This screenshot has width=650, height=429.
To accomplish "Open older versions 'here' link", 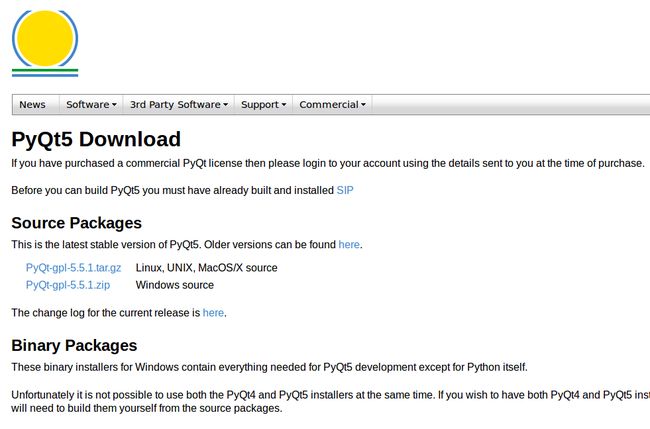I will coord(349,245).
